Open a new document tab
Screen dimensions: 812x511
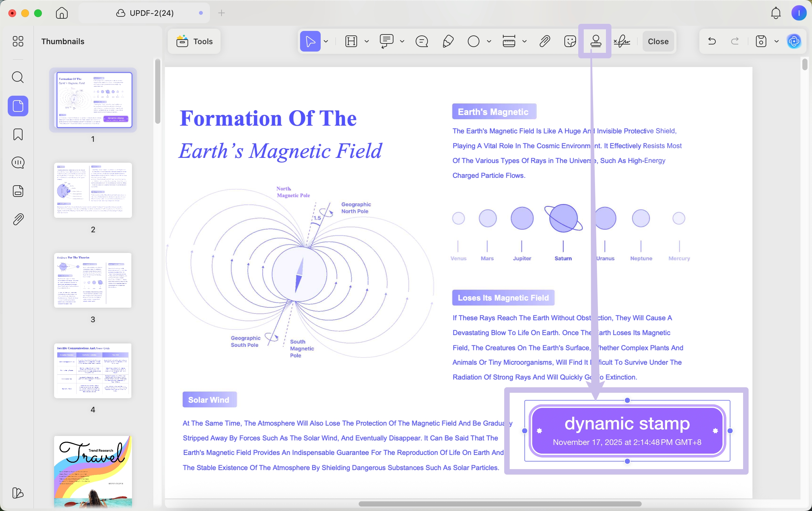click(221, 13)
